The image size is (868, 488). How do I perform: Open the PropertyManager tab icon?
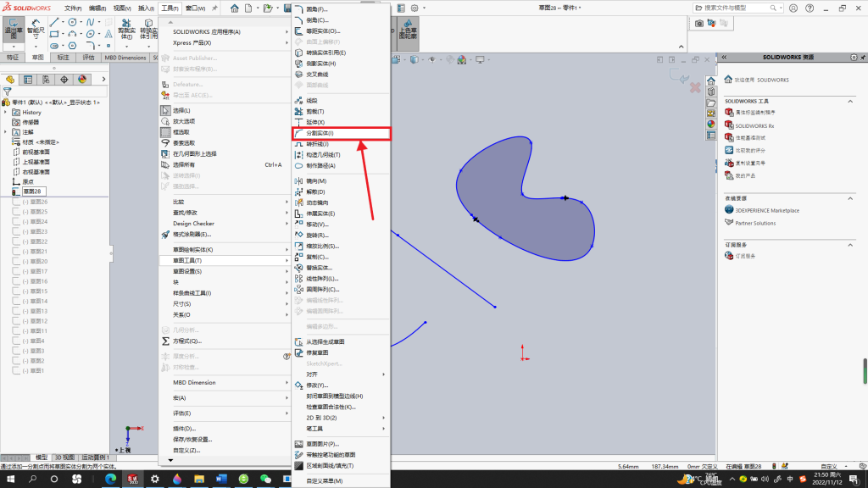[28, 79]
